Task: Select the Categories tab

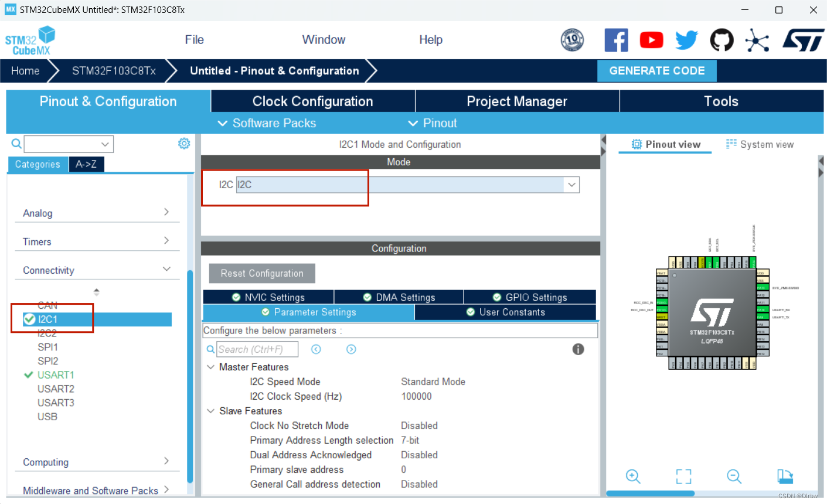Action: tap(38, 164)
